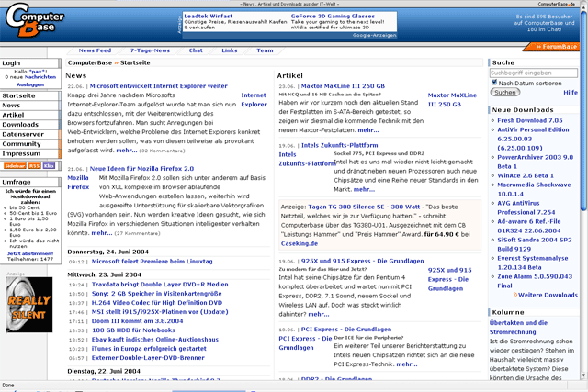Open the Team tab

coord(265,50)
